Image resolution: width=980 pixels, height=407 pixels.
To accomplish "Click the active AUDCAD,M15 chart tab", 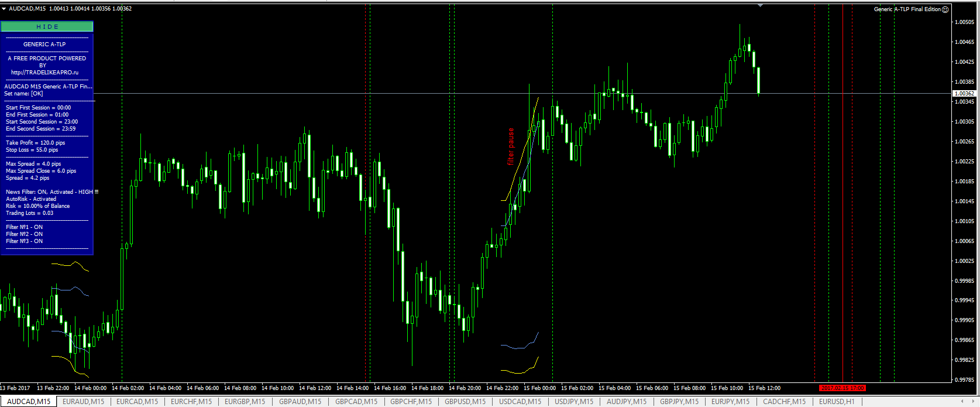I will [29, 402].
